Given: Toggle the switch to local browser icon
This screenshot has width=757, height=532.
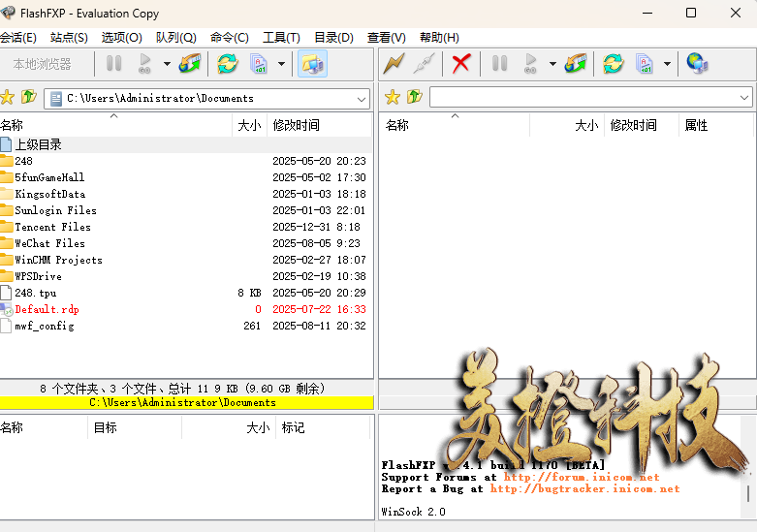Looking at the screenshot, I should (x=312, y=63).
